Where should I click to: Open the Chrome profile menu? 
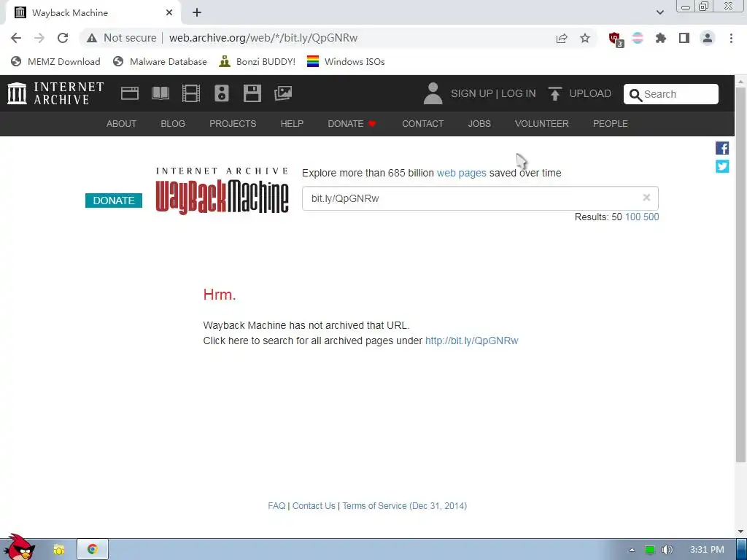pyautogui.click(x=708, y=38)
